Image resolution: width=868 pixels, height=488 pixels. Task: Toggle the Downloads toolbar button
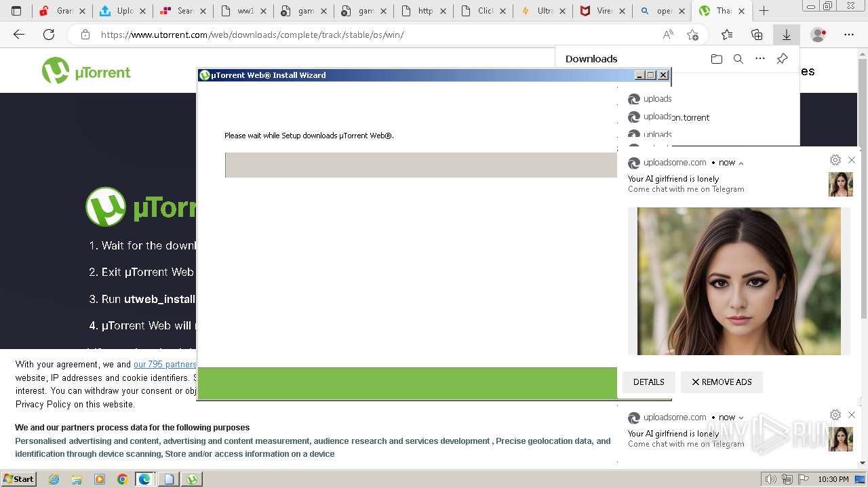pyautogui.click(x=787, y=35)
